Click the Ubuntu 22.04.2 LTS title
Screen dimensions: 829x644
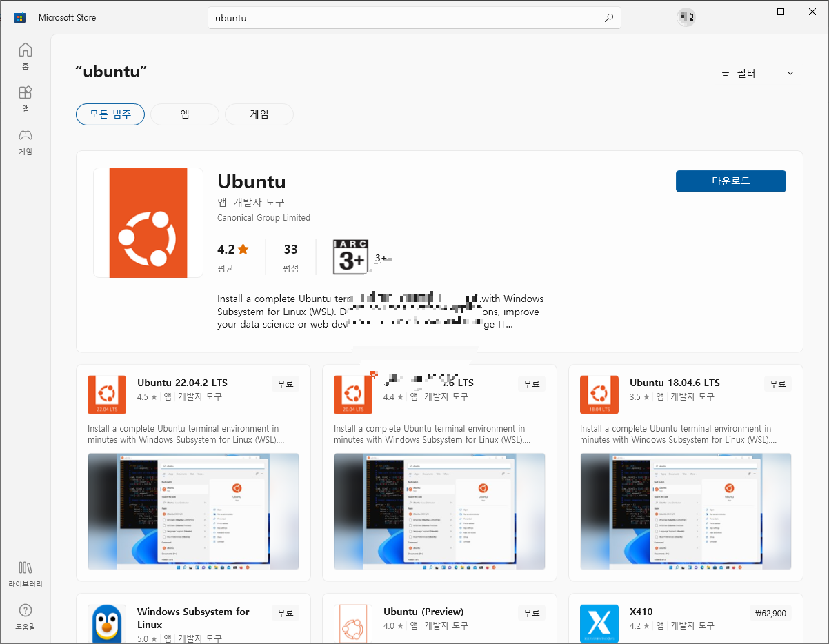coord(182,383)
